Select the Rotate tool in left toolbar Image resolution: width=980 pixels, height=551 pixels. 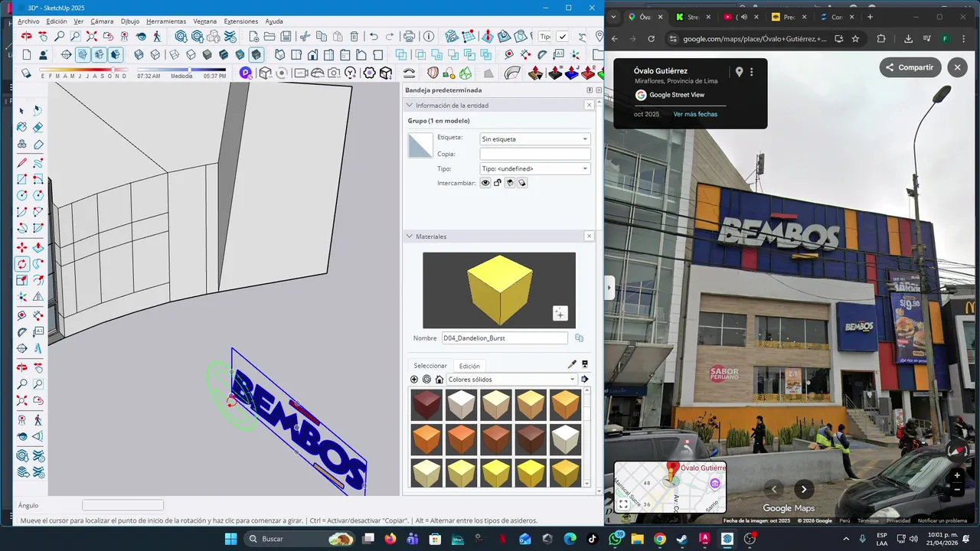click(22, 264)
